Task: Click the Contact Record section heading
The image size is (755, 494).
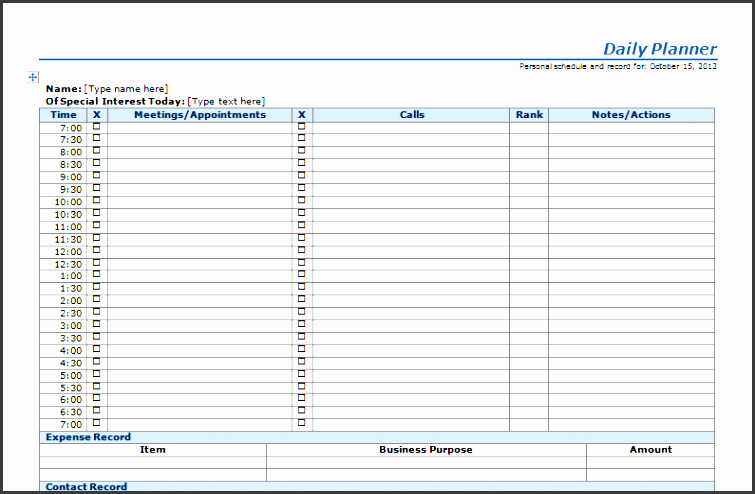Action: (86, 487)
